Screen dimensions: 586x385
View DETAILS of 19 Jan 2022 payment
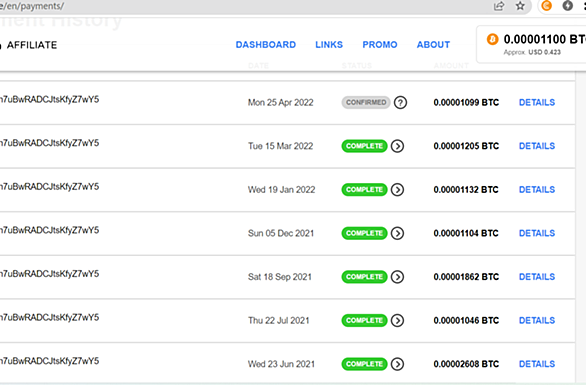[537, 190]
